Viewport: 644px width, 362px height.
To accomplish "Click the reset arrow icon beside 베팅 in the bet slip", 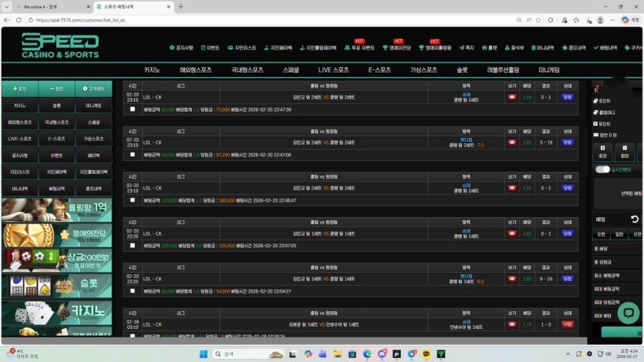I will [634, 219].
